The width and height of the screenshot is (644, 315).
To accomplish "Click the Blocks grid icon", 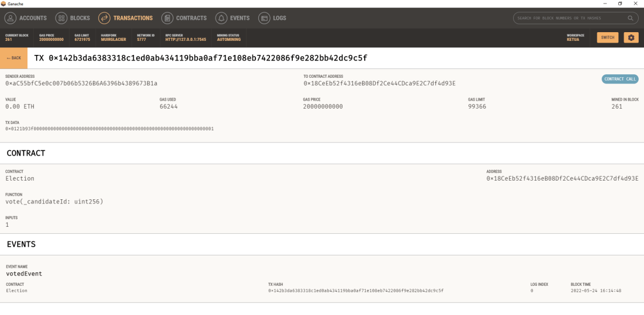I will point(61,18).
